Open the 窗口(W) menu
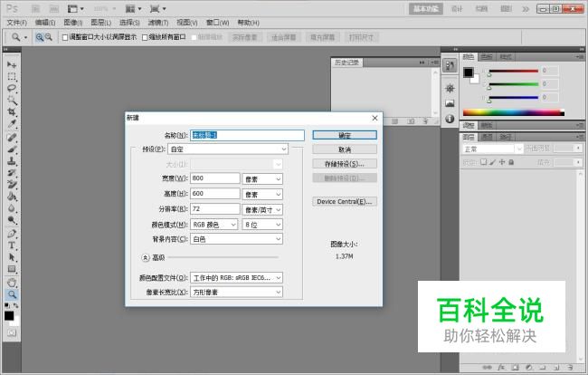Screen dimensions: 588x375 pyautogui.click(x=217, y=23)
